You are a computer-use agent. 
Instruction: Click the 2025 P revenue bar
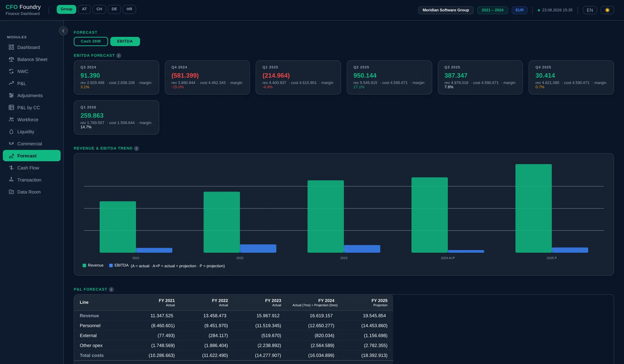534,208
